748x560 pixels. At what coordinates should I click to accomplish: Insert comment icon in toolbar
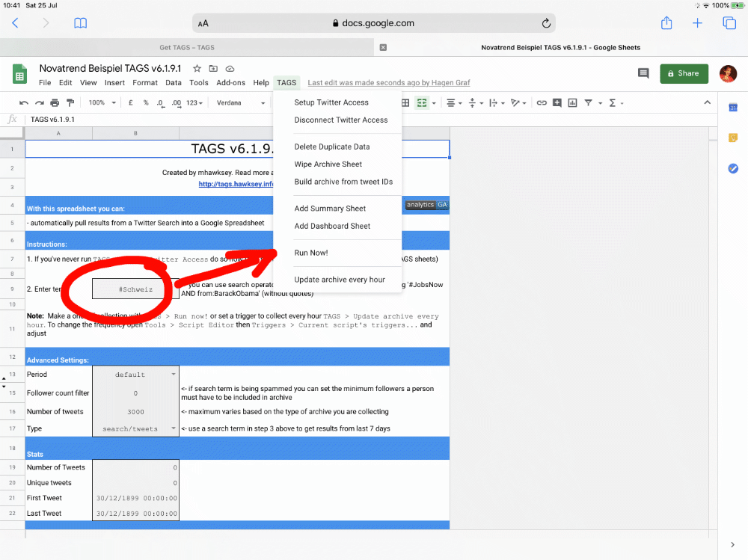click(557, 102)
